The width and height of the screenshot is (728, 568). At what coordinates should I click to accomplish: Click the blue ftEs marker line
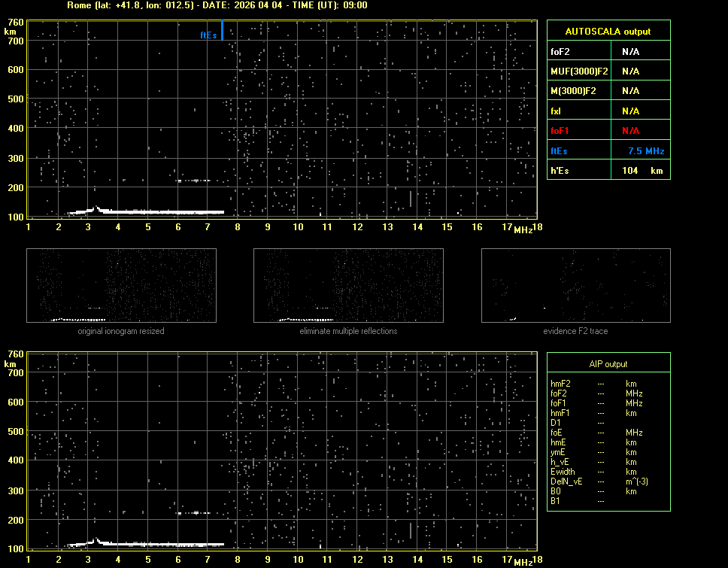point(222,30)
